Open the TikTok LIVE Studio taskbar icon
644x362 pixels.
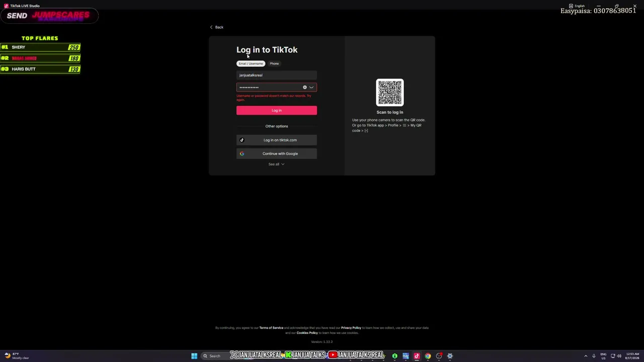pos(417,356)
